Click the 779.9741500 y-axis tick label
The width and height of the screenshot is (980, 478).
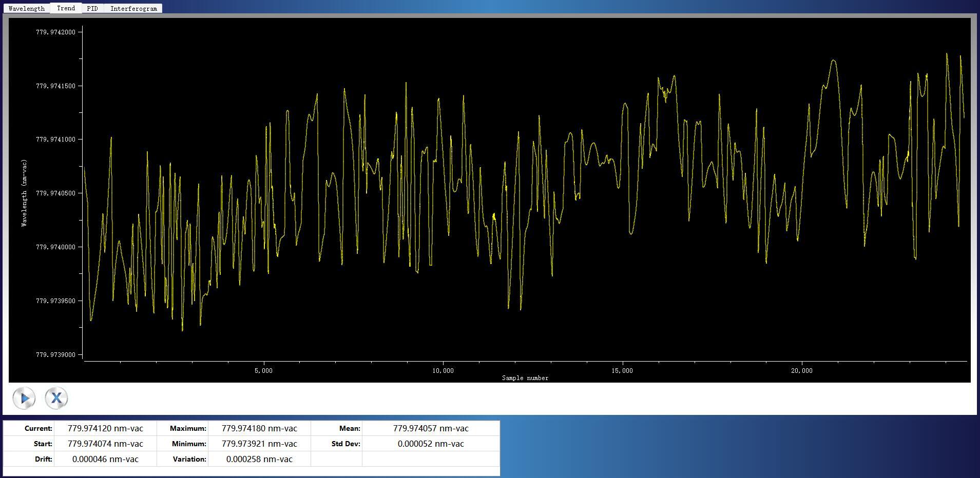click(x=55, y=86)
